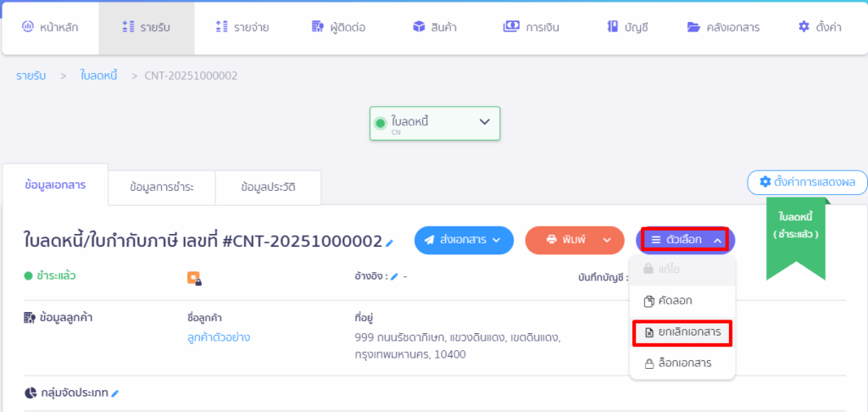This screenshot has height=412, width=868.
Task: Expand the ส่งเอกสาร dropdown button
Action: (464, 240)
